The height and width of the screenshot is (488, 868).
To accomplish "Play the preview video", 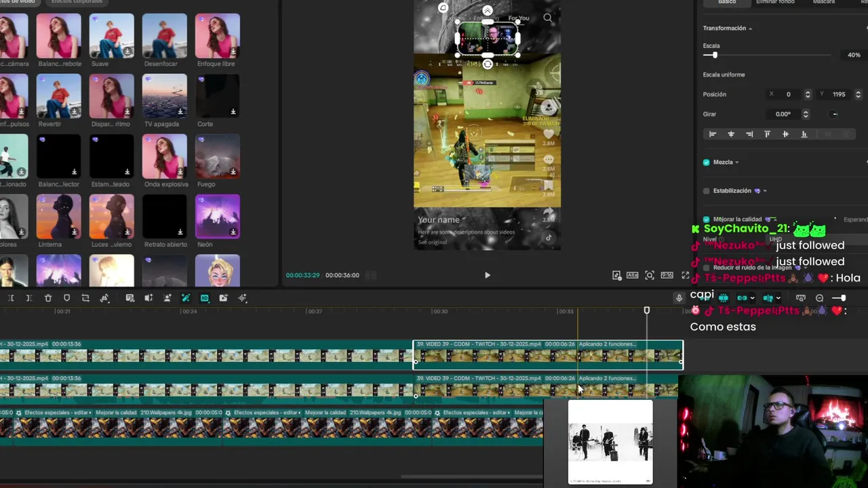I will click(x=487, y=275).
